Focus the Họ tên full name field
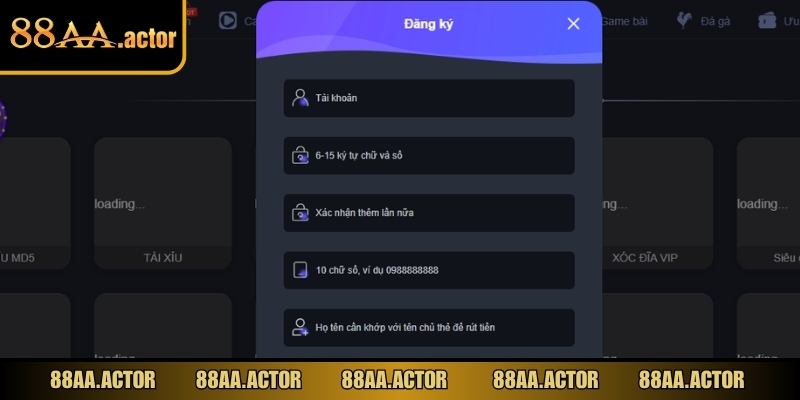 [x=429, y=328]
